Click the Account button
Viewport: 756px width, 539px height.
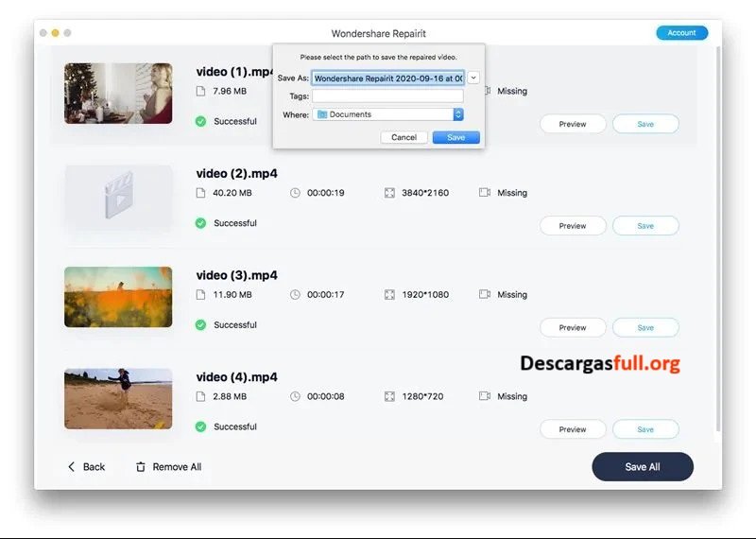coord(681,33)
